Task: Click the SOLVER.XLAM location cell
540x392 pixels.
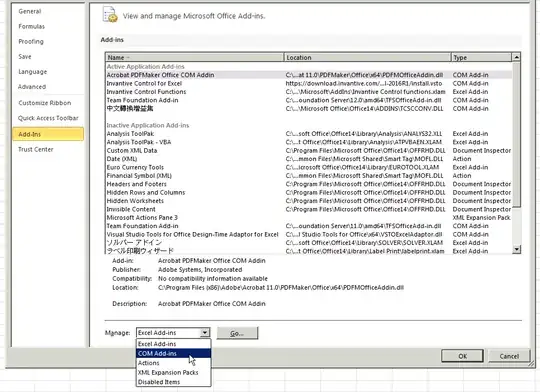Action: [364, 243]
